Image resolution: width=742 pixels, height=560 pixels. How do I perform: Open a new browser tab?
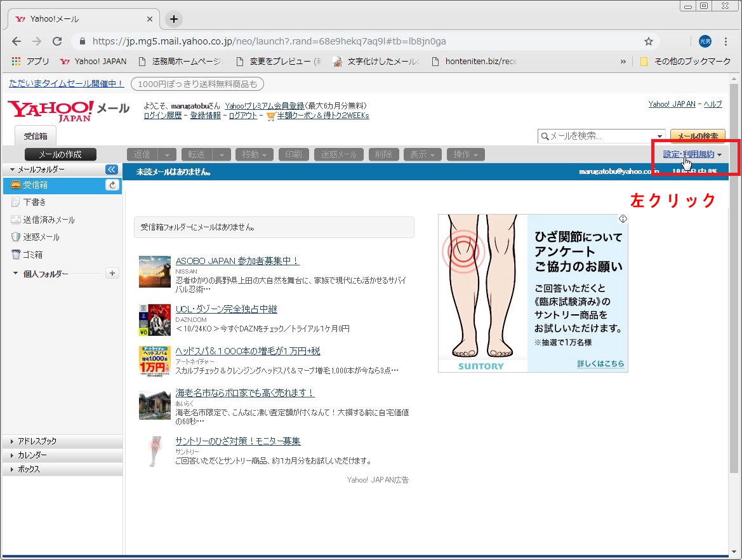(173, 19)
